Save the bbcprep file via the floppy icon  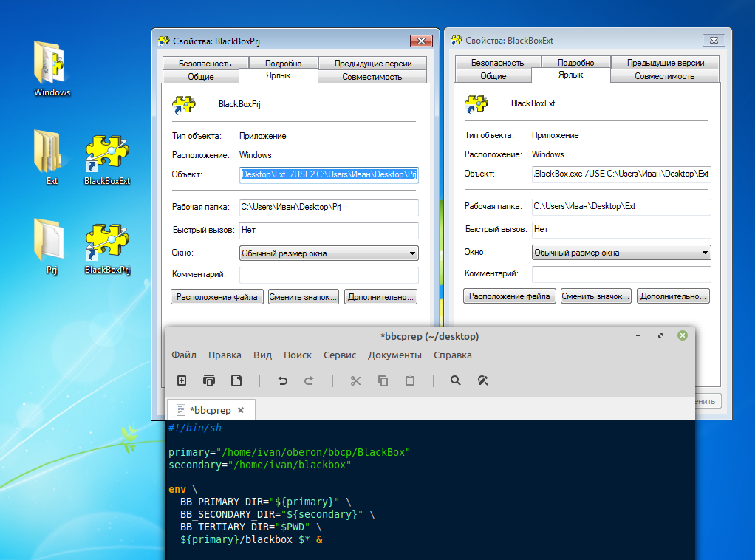click(x=236, y=380)
